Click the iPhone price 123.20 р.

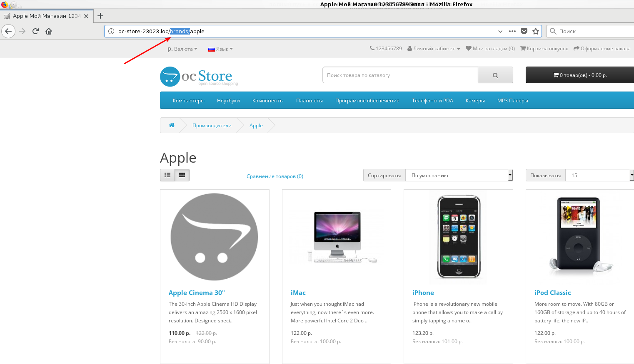point(423,333)
